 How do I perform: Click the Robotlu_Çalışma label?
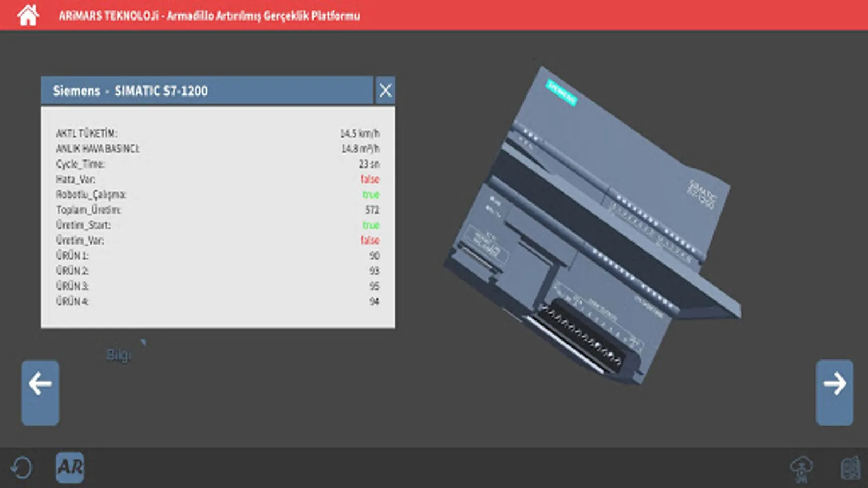91,194
